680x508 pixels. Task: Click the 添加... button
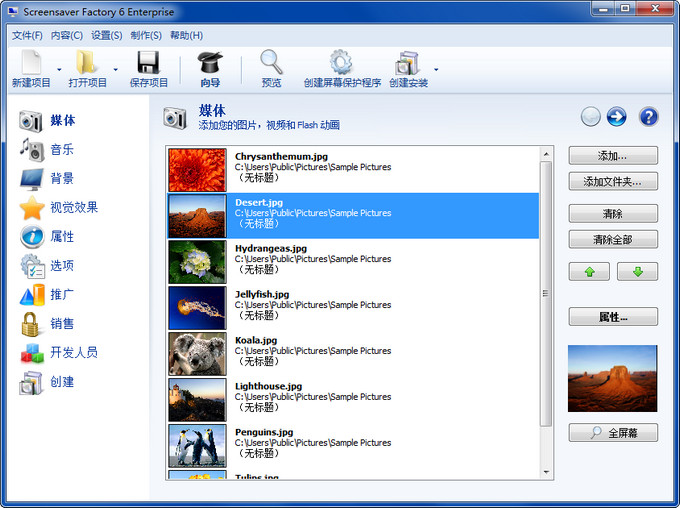(x=613, y=156)
